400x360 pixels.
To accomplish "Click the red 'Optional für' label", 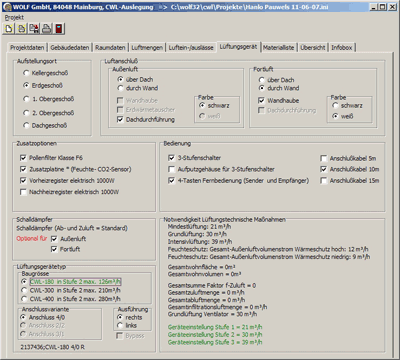I will click(x=32, y=238).
